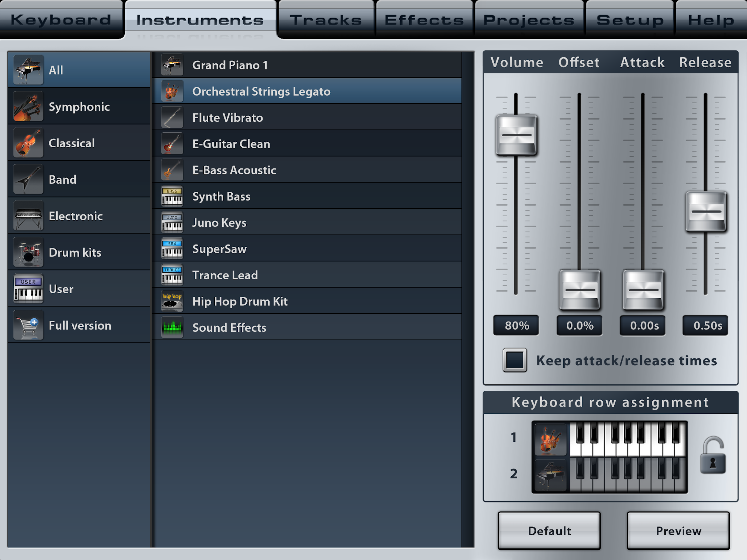Switch to the Tracks tab

point(326,20)
